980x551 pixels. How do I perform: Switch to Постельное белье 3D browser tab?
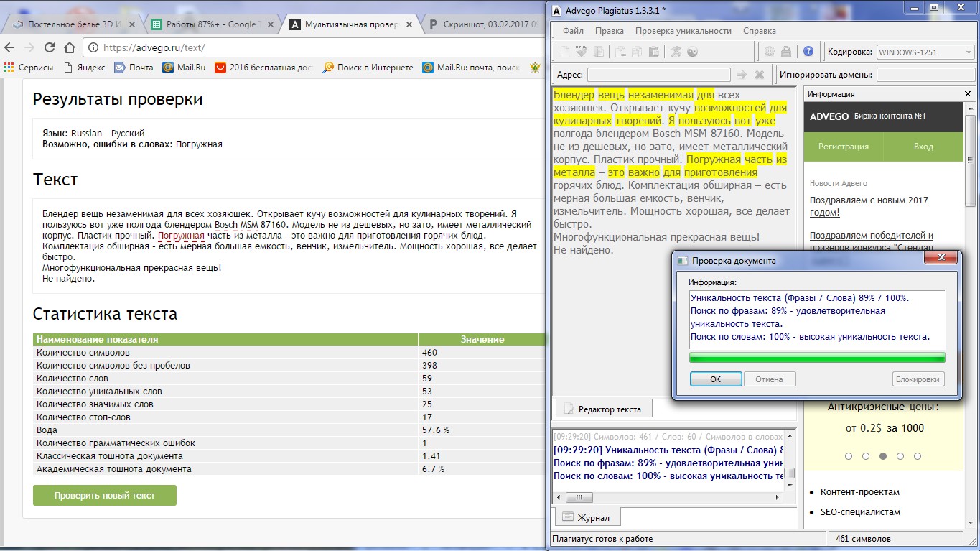tap(73, 24)
